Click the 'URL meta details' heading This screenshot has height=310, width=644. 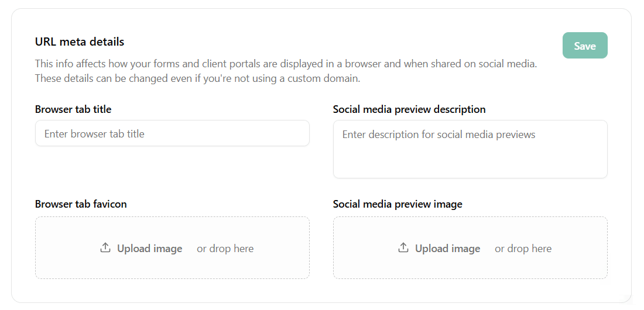[80, 42]
